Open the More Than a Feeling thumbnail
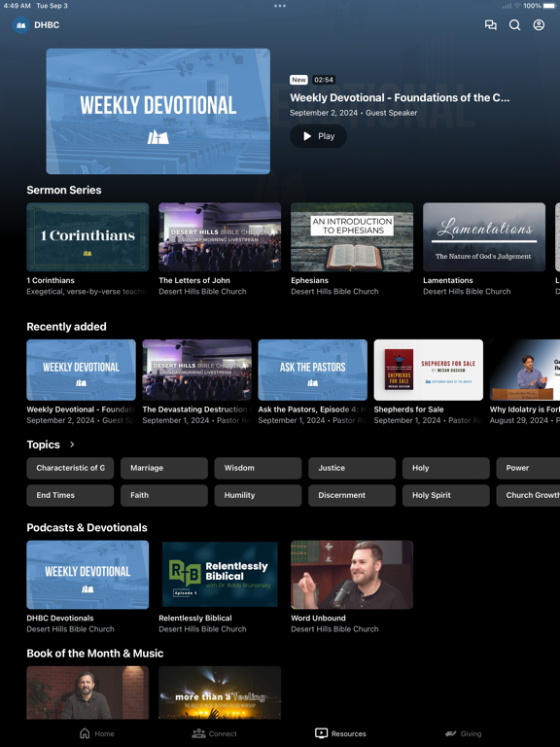The width and height of the screenshot is (560, 747). pos(220,693)
